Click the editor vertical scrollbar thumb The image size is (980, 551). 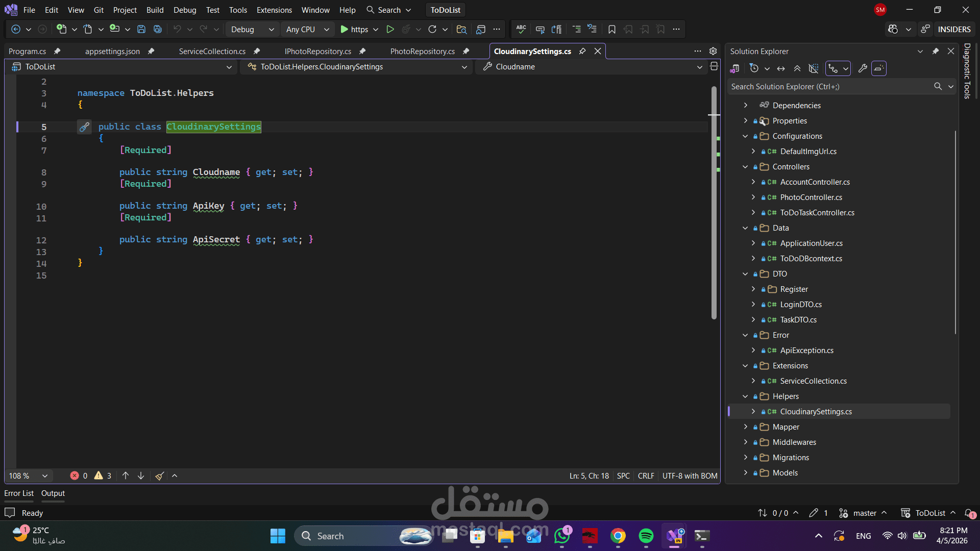click(714, 204)
